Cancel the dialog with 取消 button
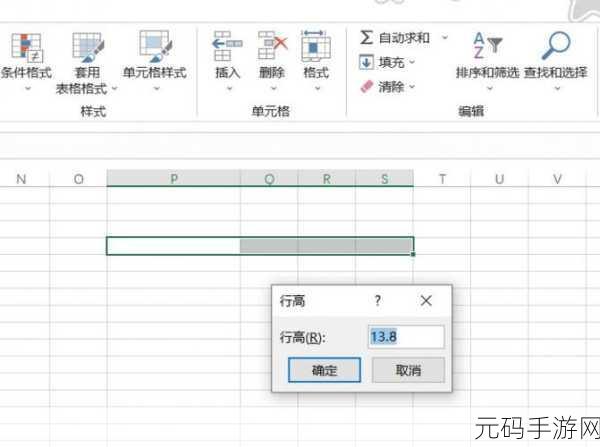This screenshot has width=600, height=447. coord(408,370)
